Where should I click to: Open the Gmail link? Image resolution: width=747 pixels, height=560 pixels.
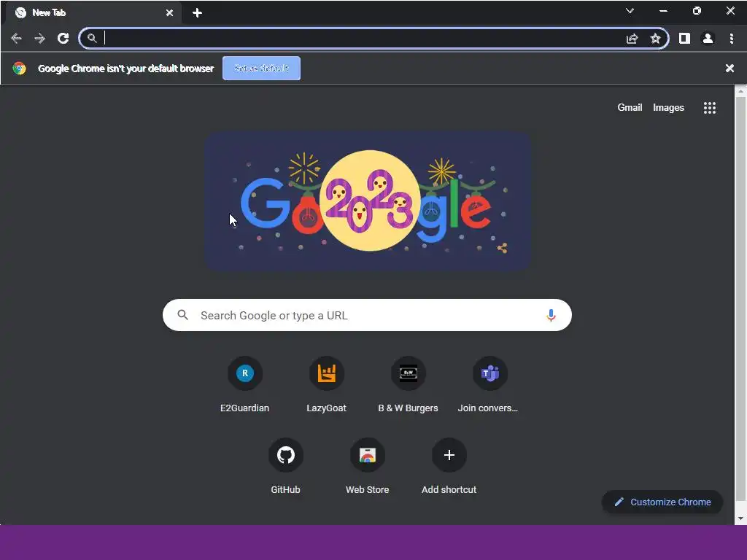(x=630, y=108)
